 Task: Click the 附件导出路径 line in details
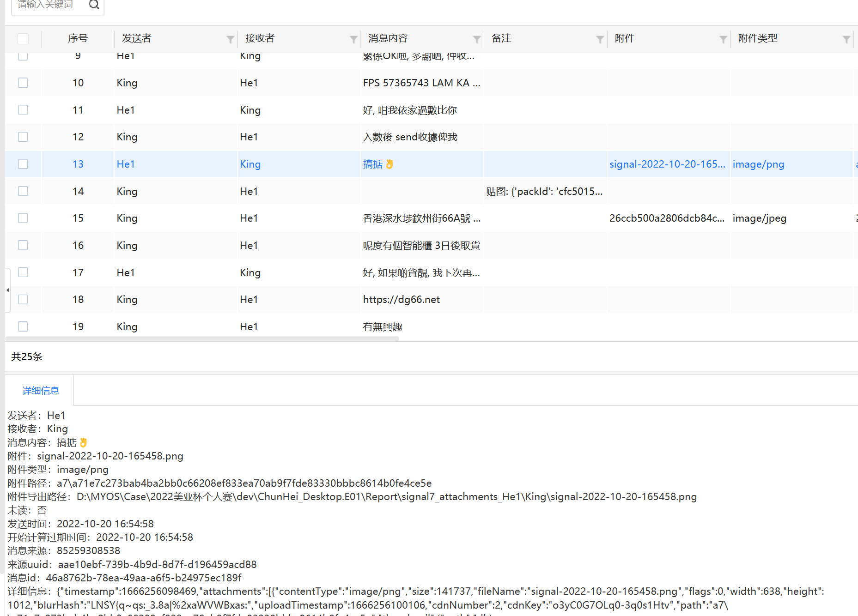pos(352,497)
